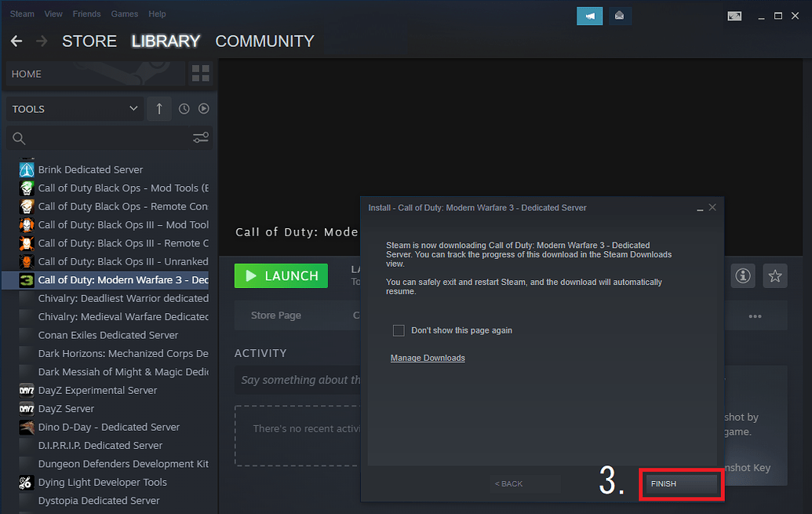Check notifications with the envelope icon
The image size is (812, 514).
[620, 16]
